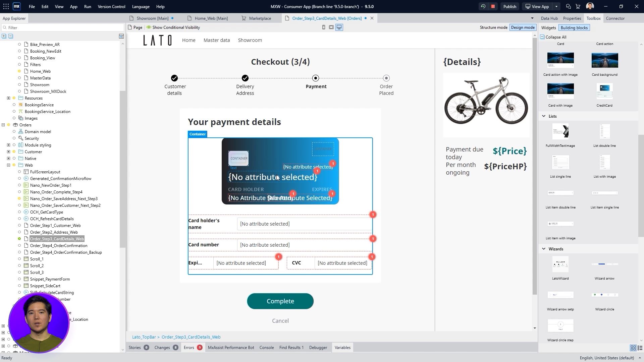
Task: Expand the Resources folder in App Explorer
Action: pos(8,98)
